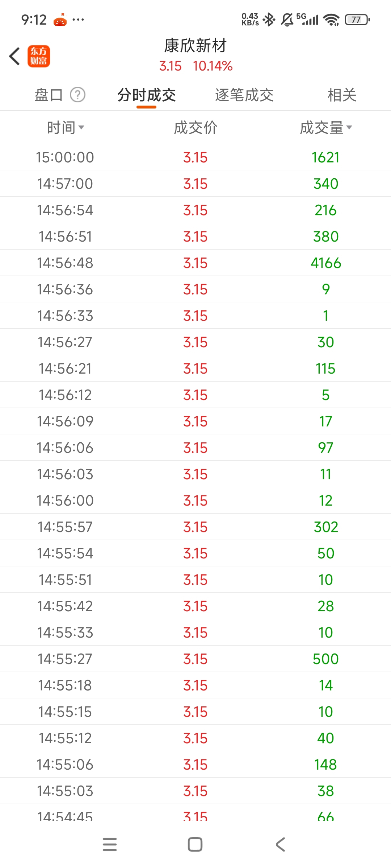Select the 分时成交 tab
Screen dimensions: 391x868
(147, 95)
